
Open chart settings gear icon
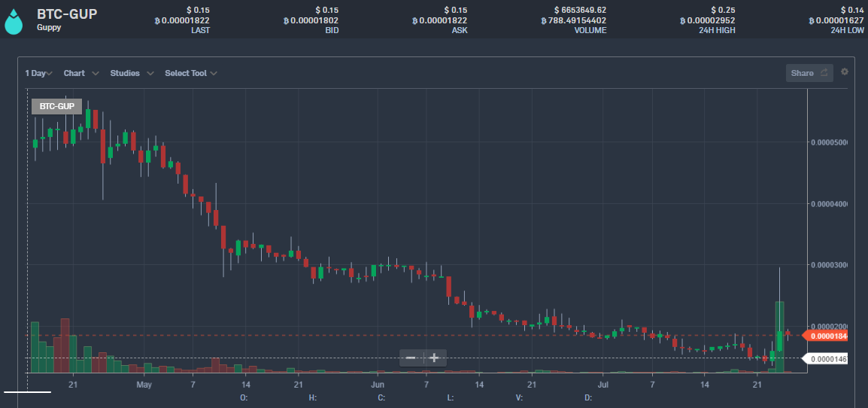(x=845, y=72)
